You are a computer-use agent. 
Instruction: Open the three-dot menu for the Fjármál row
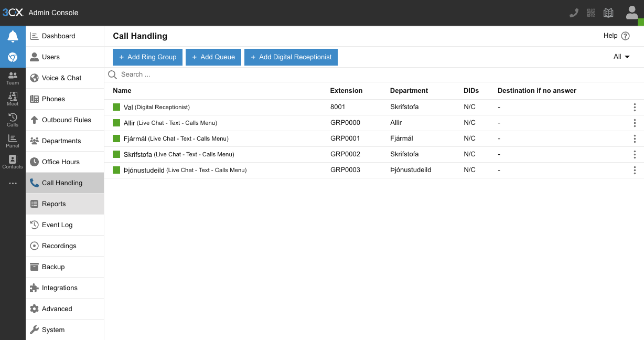pyautogui.click(x=635, y=139)
